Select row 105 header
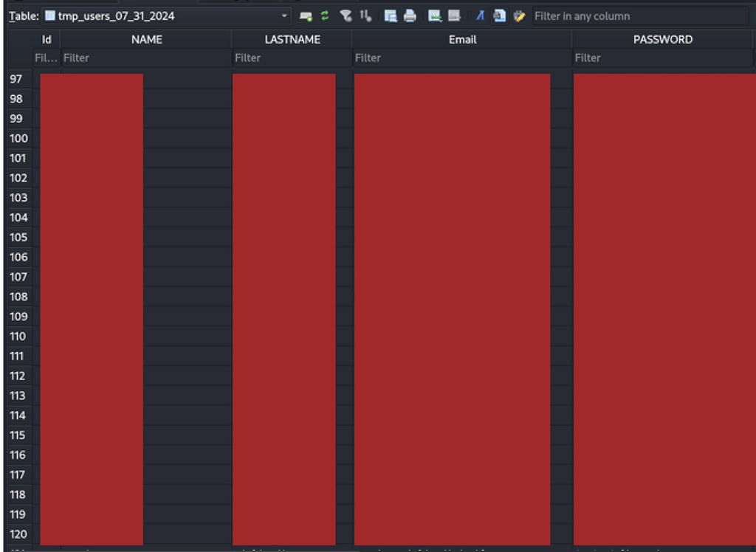Screen dimensions: 756x552 coord(19,237)
